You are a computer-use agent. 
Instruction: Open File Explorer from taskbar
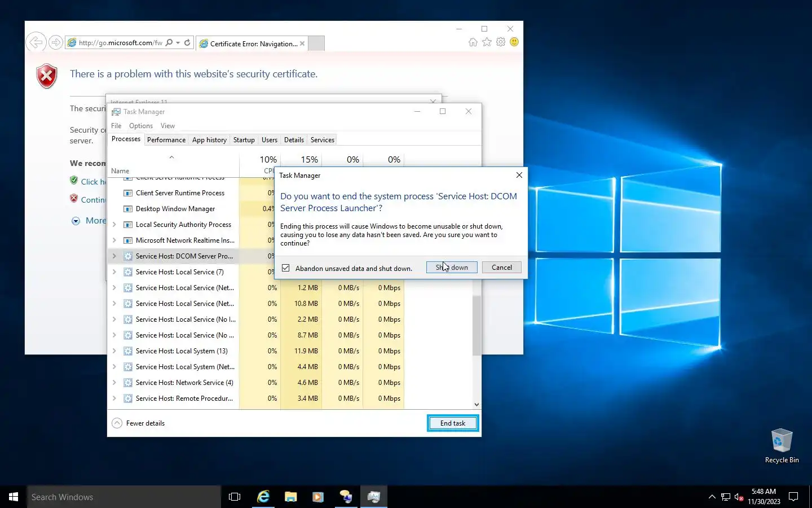tap(291, 497)
